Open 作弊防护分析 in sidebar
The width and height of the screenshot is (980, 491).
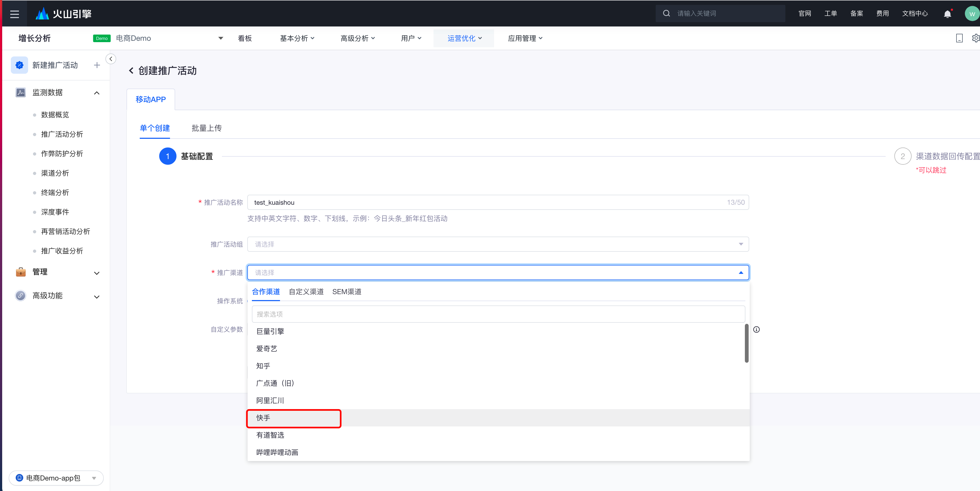tap(62, 153)
